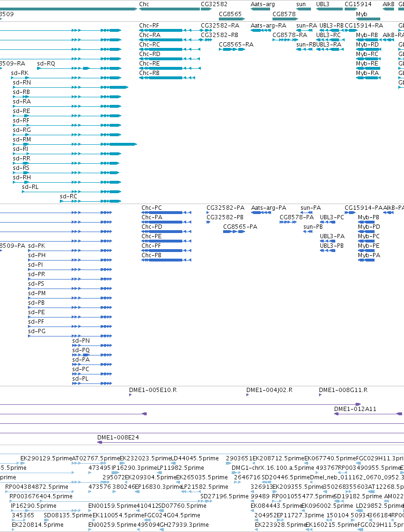Click the CG8565 gene label
The height and width of the screenshot is (532, 404).
pos(230,14)
